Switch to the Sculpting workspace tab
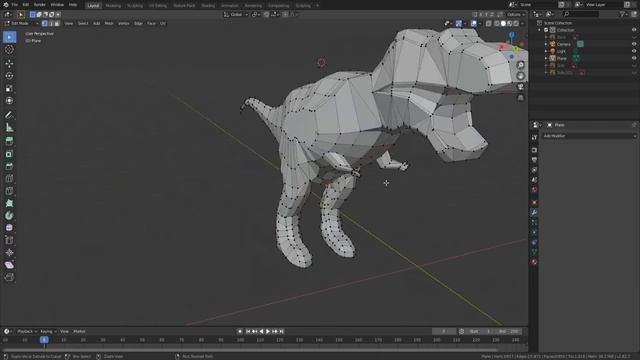 [x=135, y=6]
